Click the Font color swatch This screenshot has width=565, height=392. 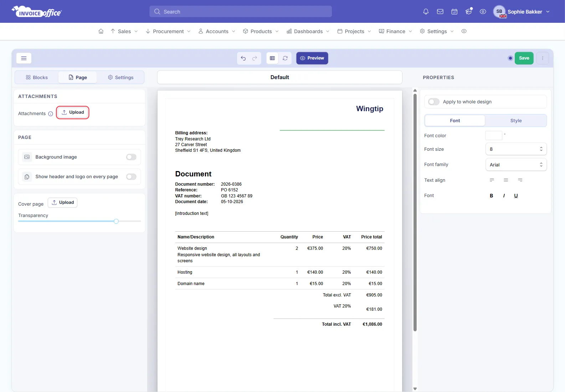[x=494, y=135]
